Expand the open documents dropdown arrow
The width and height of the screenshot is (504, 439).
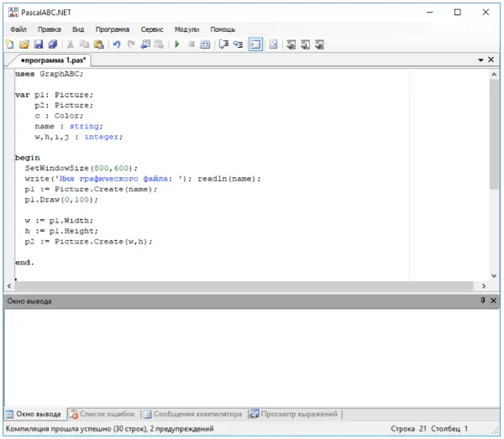click(x=480, y=60)
